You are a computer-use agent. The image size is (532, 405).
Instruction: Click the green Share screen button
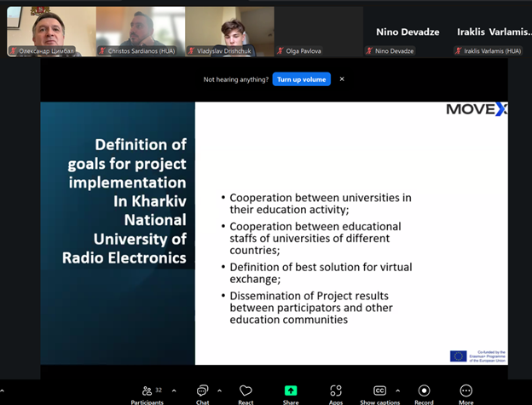pos(291,391)
